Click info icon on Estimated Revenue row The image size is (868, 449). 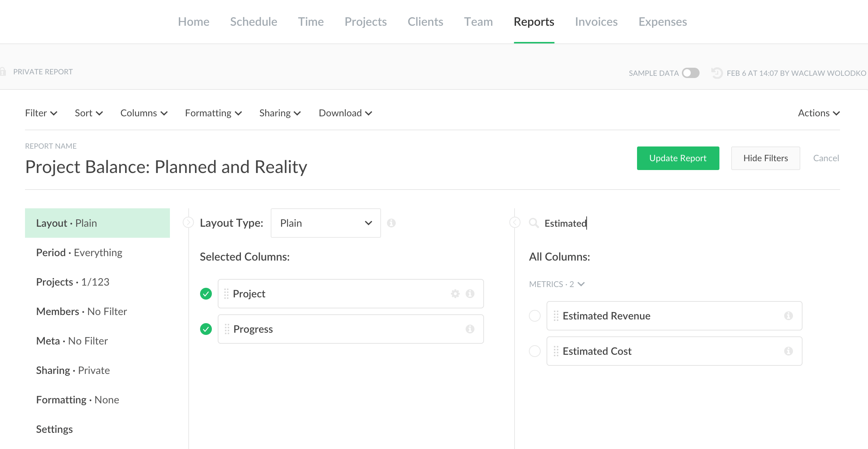coord(788,316)
